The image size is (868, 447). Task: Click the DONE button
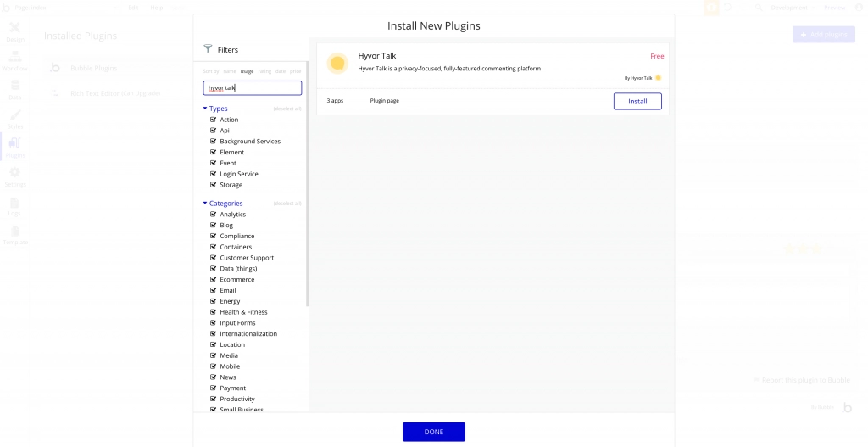(x=434, y=432)
